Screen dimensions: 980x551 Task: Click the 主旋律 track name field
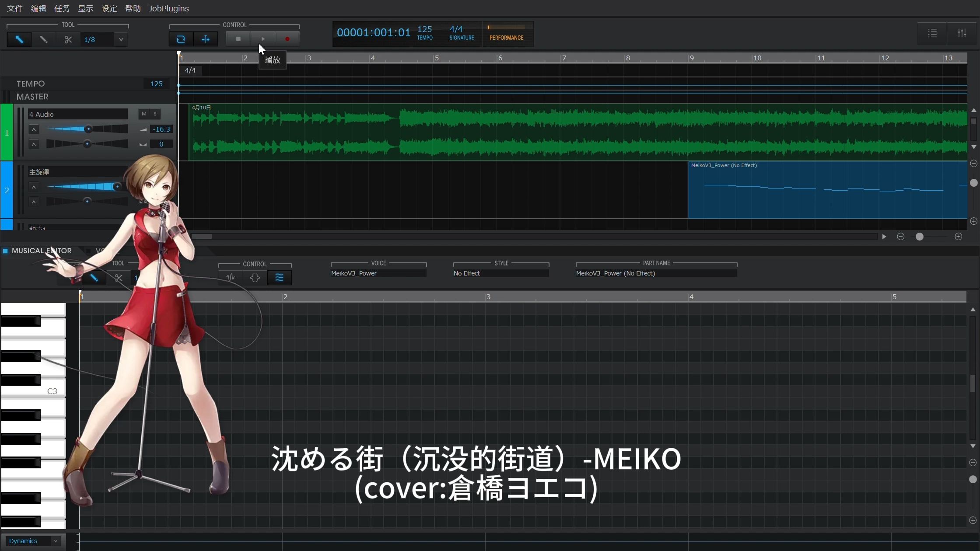78,172
